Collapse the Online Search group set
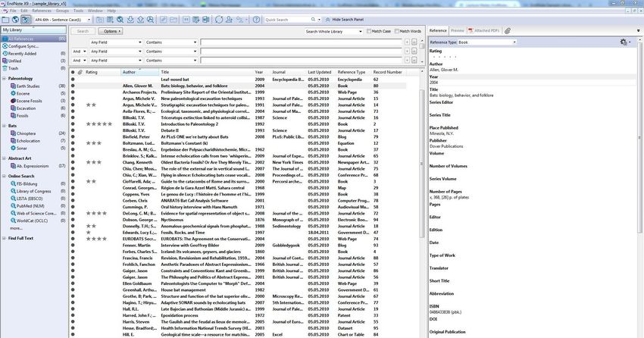The image size is (644, 338). click(x=4, y=176)
